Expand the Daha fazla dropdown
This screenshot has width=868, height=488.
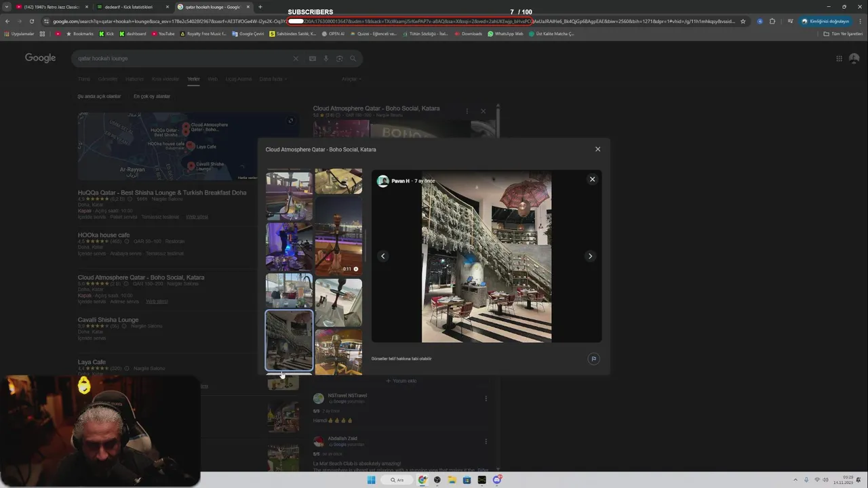272,79
